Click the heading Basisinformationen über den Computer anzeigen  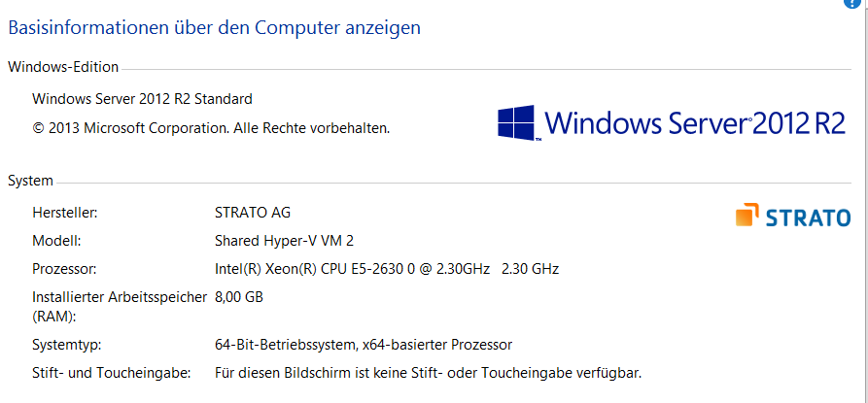[214, 28]
